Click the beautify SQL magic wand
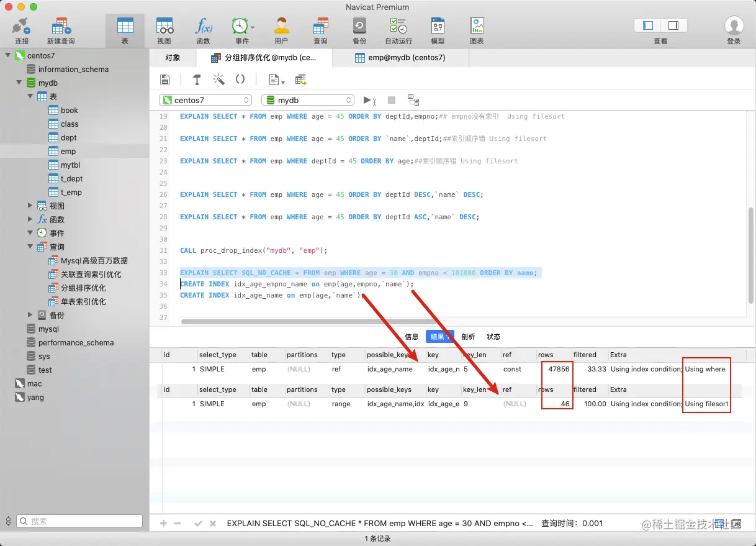The height and width of the screenshot is (546, 756). (218, 80)
